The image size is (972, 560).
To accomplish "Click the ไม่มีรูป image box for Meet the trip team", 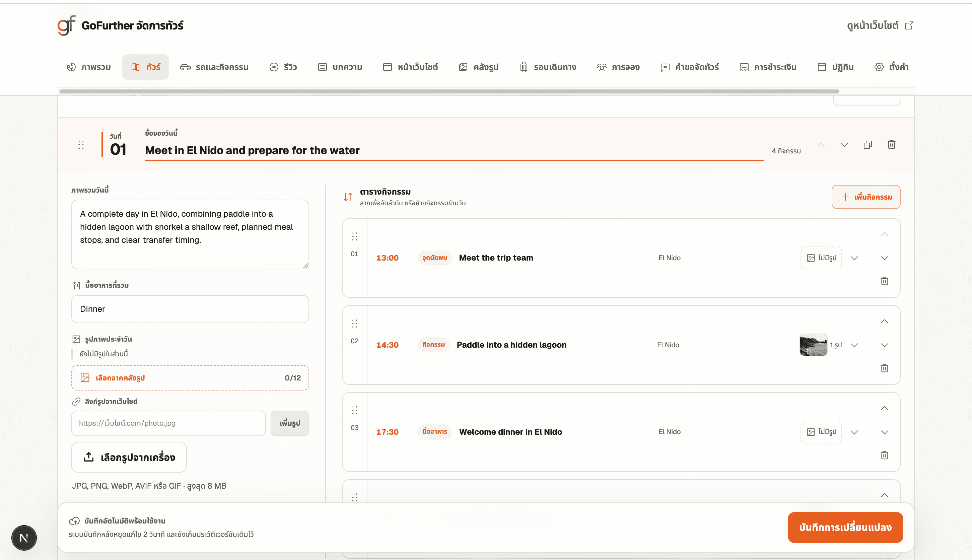I will 821,258.
